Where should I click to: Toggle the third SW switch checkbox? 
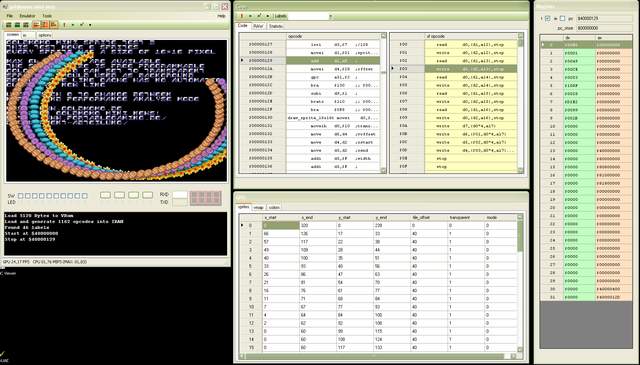pyautogui.click(x=35, y=196)
